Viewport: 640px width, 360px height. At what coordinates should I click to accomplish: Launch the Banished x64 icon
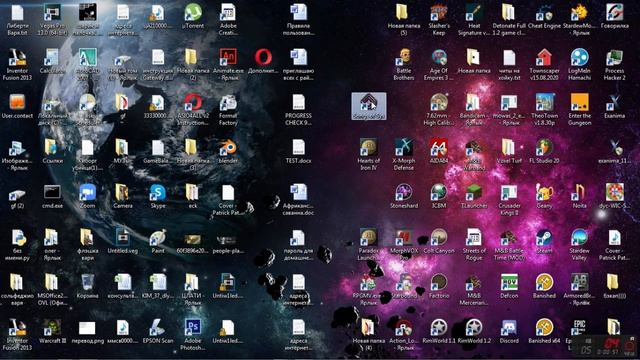pyautogui.click(x=544, y=331)
